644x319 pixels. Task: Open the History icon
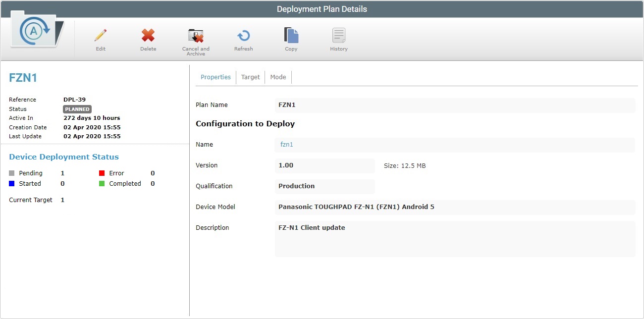(338, 36)
